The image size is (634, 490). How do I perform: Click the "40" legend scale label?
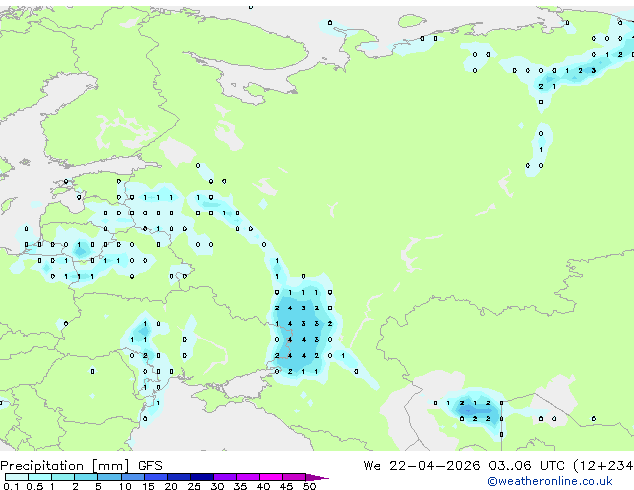tap(263, 486)
